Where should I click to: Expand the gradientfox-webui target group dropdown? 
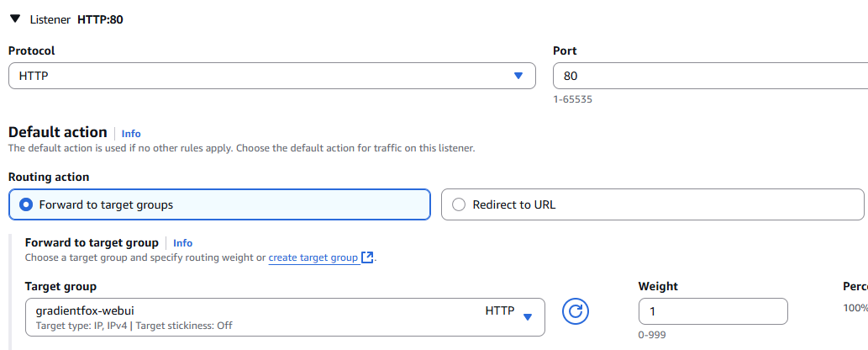(x=285, y=317)
